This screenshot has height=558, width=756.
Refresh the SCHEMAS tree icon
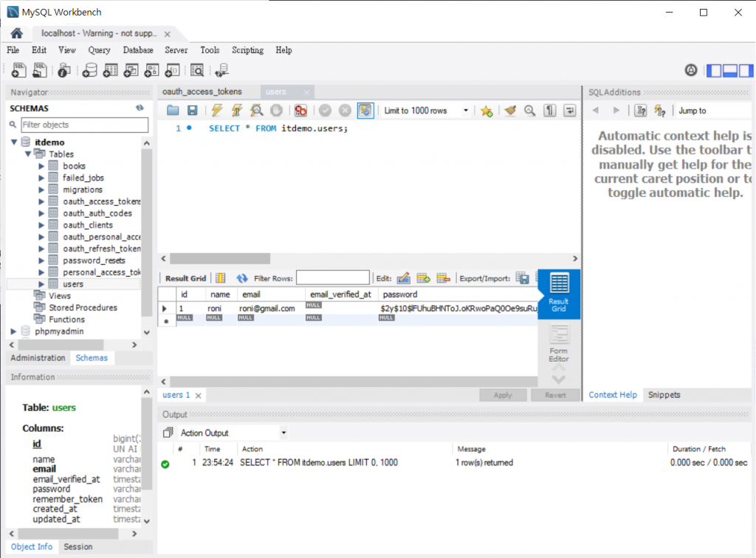140,108
